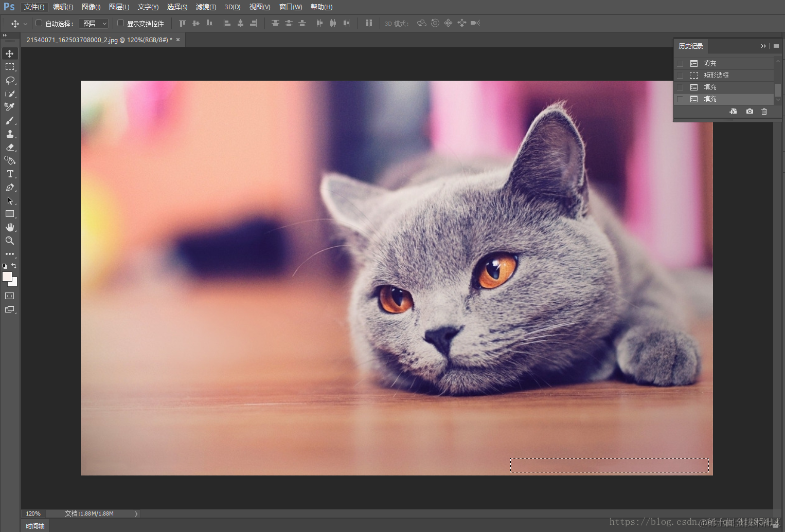Click the 3D pan mode icon
The height and width of the screenshot is (532, 785).
448,23
